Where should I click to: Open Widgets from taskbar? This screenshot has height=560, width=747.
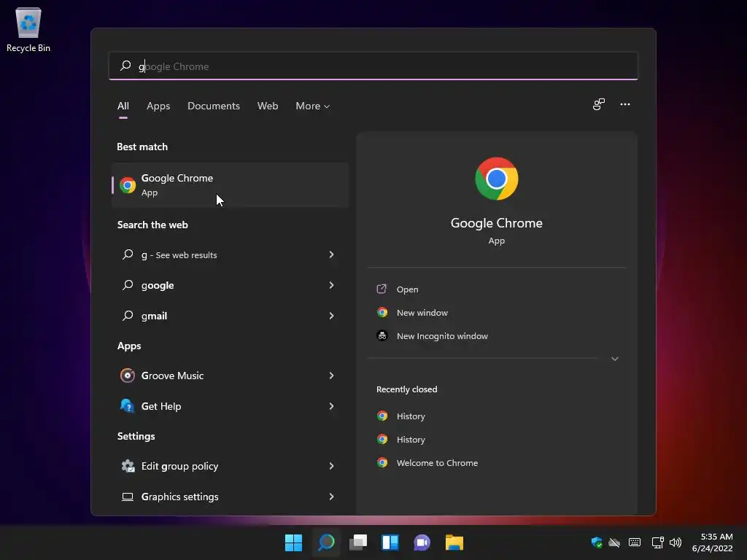pyautogui.click(x=390, y=542)
